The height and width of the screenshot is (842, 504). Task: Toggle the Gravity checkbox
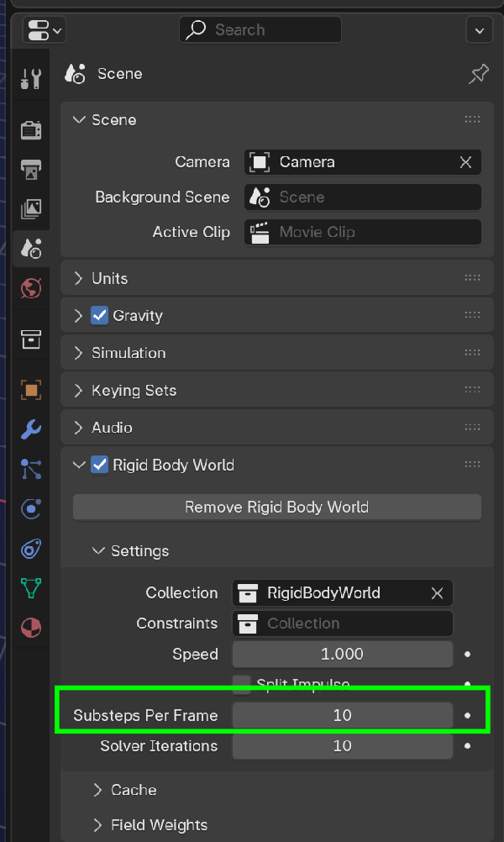coord(98,315)
